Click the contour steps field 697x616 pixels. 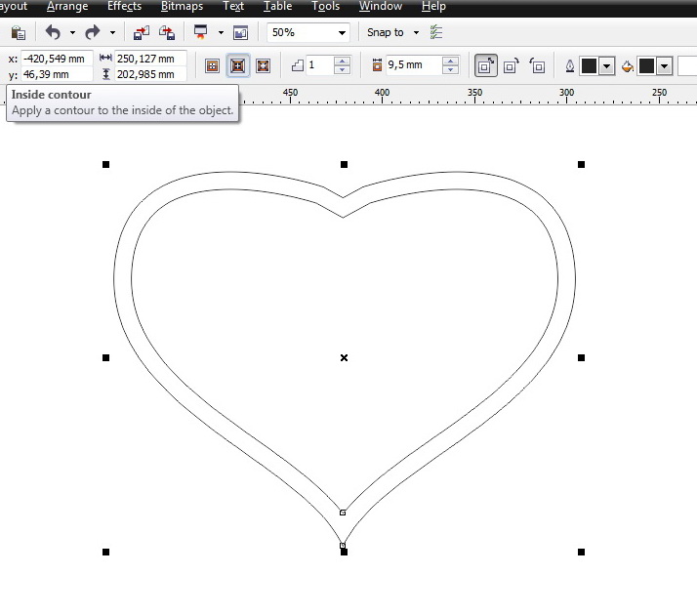click(318, 65)
